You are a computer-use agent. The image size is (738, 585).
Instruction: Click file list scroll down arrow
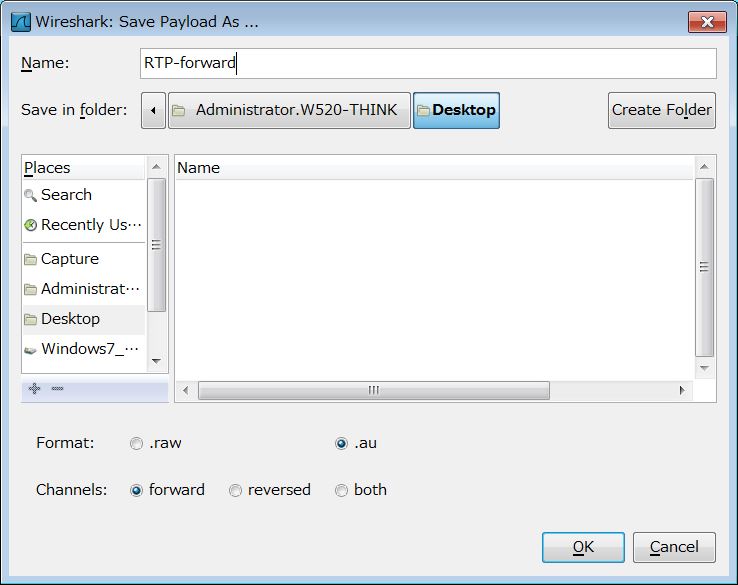tap(704, 368)
